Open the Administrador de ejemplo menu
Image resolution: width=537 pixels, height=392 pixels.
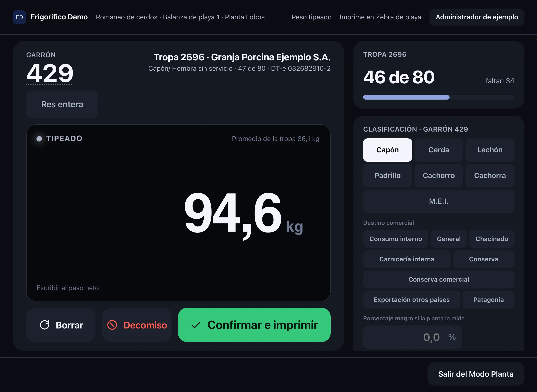tap(476, 17)
